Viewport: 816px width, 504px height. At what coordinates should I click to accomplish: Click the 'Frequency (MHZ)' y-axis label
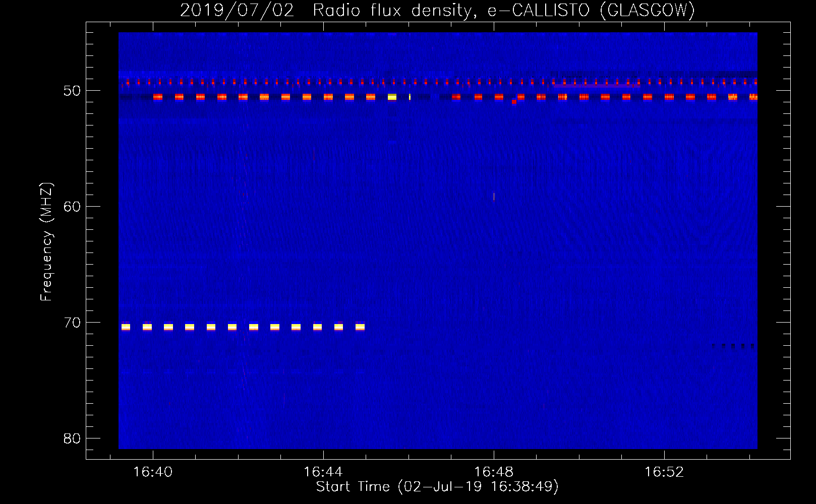[46, 242]
